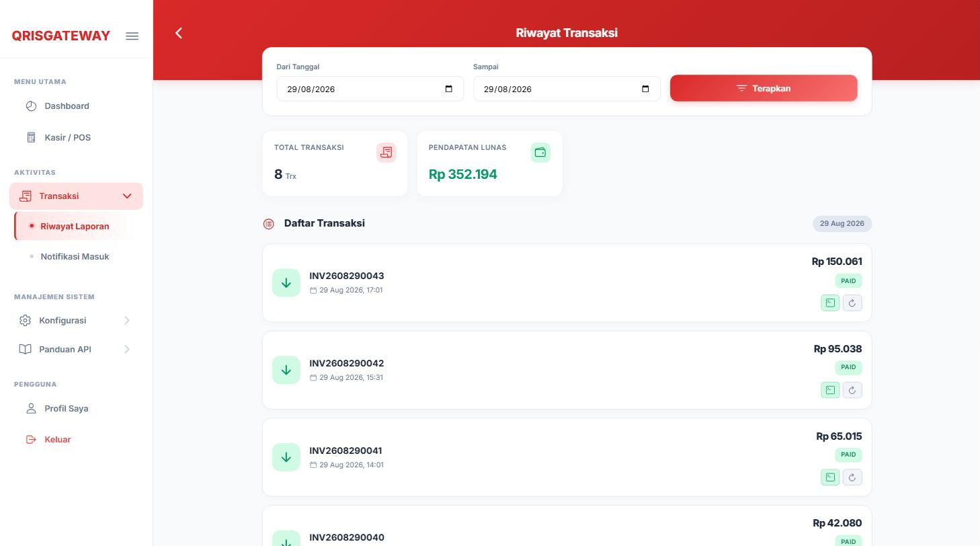Image resolution: width=980 pixels, height=546 pixels.
Task: Click invoice number INV2608290043
Action: [x=347, y=276]
